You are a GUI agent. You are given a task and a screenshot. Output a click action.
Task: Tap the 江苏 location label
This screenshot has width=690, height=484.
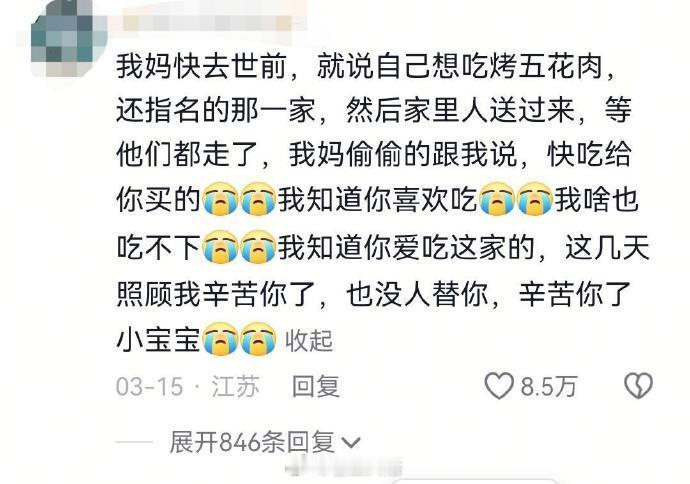235,387
